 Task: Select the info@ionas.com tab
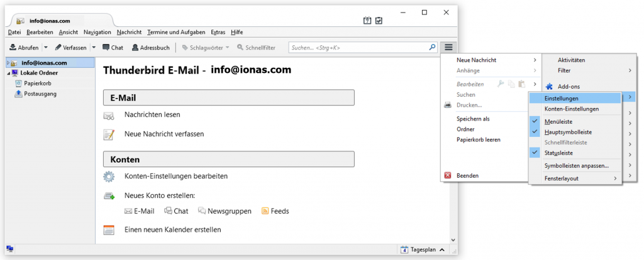62,21
